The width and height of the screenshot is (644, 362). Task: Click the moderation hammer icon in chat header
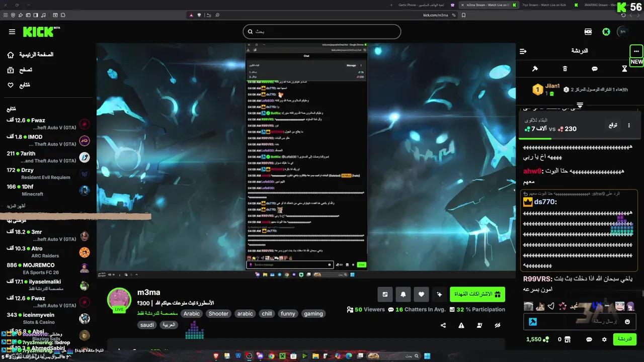pyautogui.click(x=535, y=69)
